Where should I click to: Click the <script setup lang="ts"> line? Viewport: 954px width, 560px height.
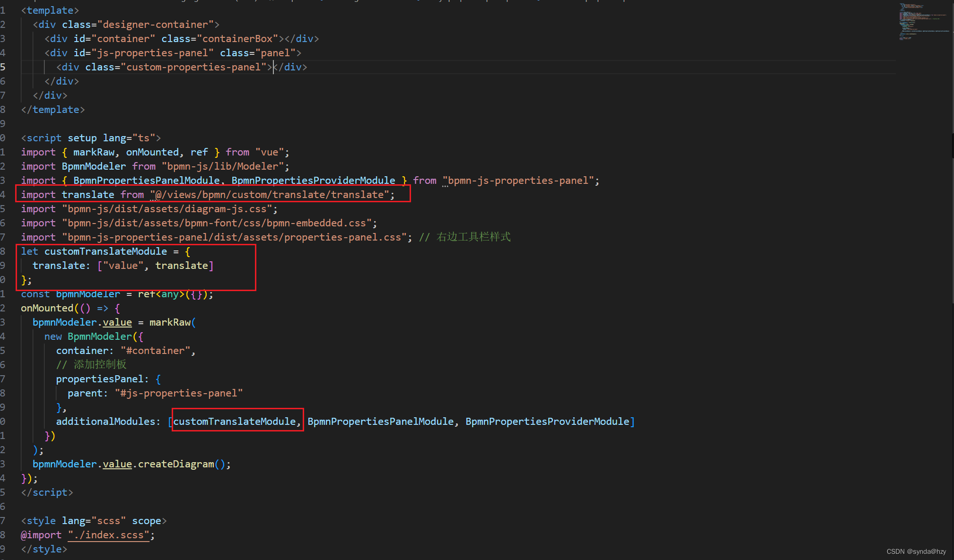[x=91, y=138]
